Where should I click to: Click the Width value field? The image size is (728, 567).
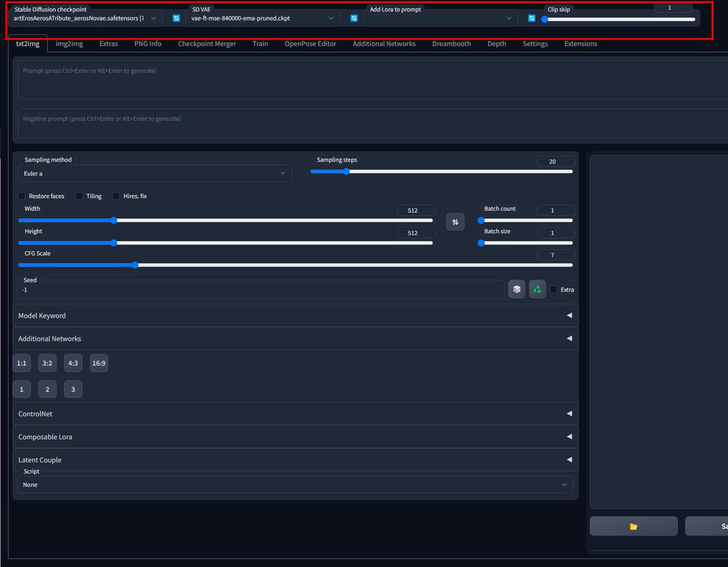[416, 210]
